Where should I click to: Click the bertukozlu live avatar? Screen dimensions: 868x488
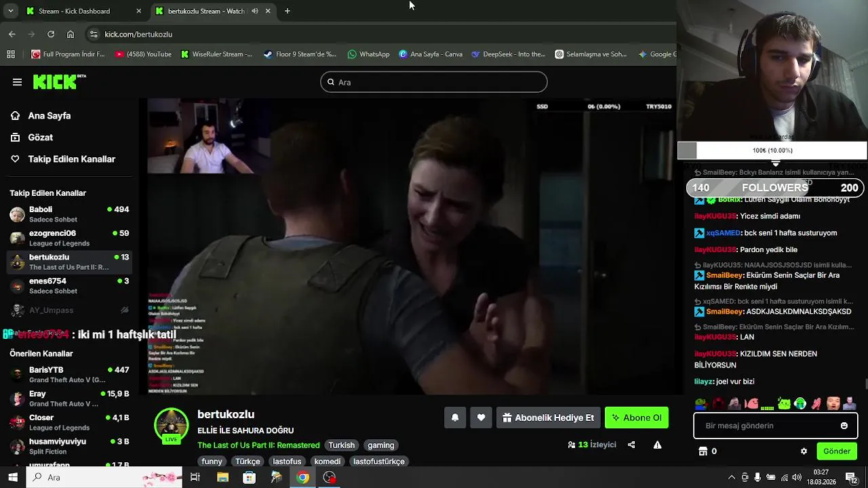(171, 426)
